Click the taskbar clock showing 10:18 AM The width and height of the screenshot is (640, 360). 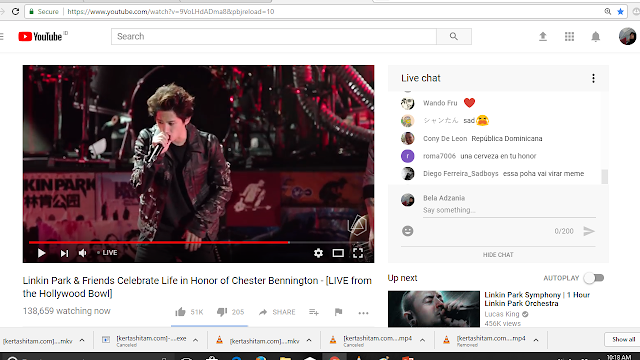619,357
